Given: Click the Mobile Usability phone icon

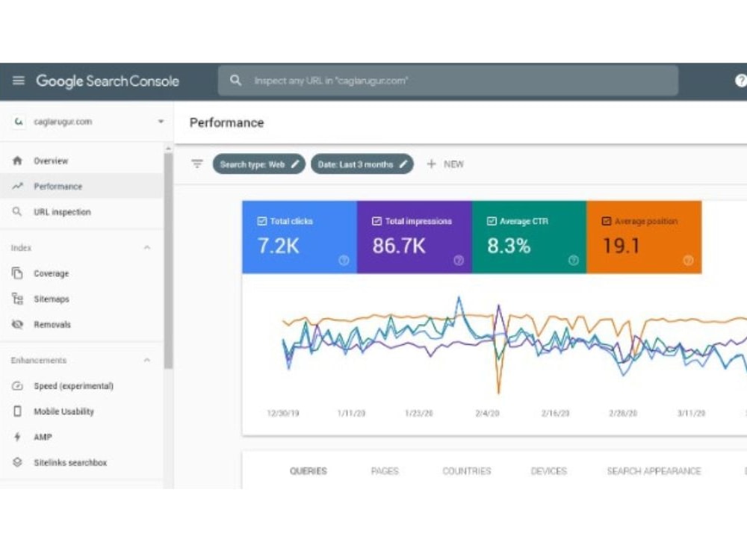Looking at the screenshot, I should 17,411.
